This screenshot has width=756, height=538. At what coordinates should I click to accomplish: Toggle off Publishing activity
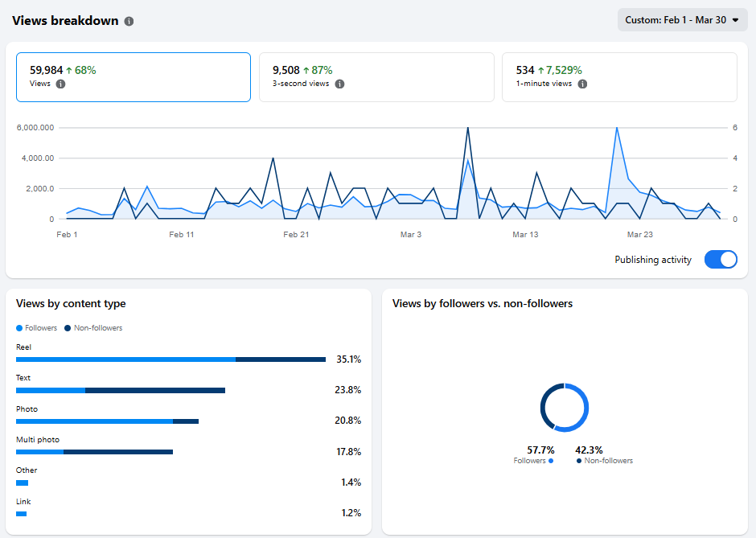point(721,259)
